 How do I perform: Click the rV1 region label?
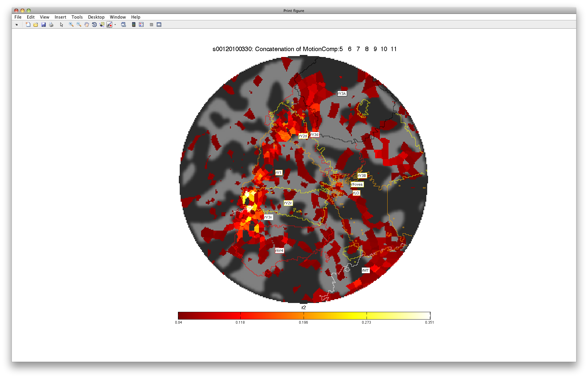point(278,172)
